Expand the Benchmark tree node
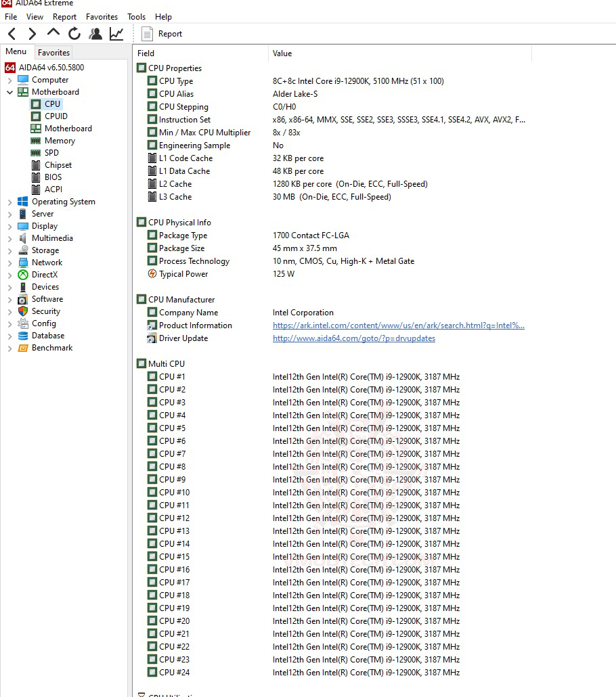 [x=9, y=348]
